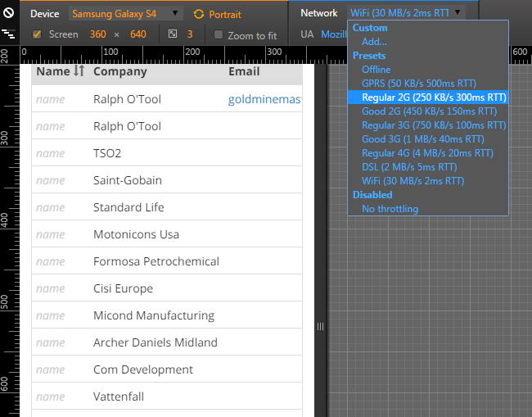
Task: Click the screen height field showing 640
Action: (138, 34)
